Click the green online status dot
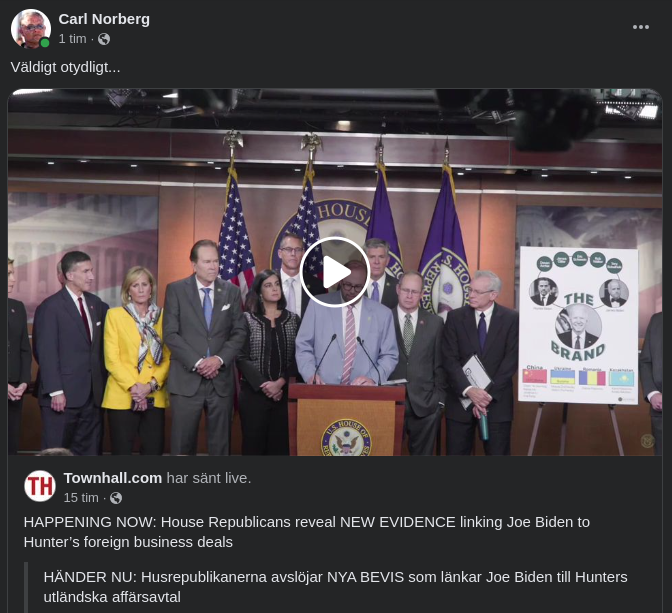Viewport: 672px width, 613px height. pos(45,43)
